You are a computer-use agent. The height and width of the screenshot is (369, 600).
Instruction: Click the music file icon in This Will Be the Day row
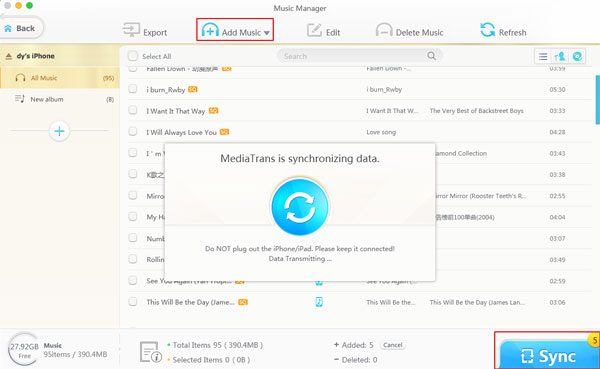click(319, 302)
